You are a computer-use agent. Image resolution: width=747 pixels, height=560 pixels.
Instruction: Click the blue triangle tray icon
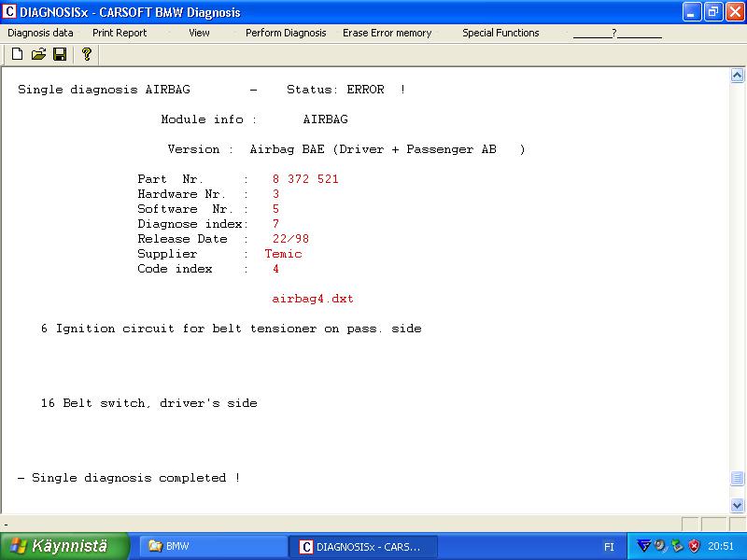click(643, 546)
